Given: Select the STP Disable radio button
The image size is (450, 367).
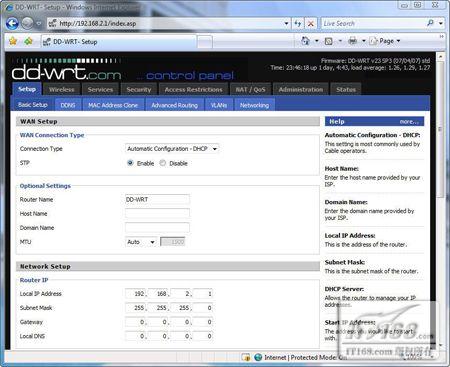Looking at the screenshot, I should 163,163.
